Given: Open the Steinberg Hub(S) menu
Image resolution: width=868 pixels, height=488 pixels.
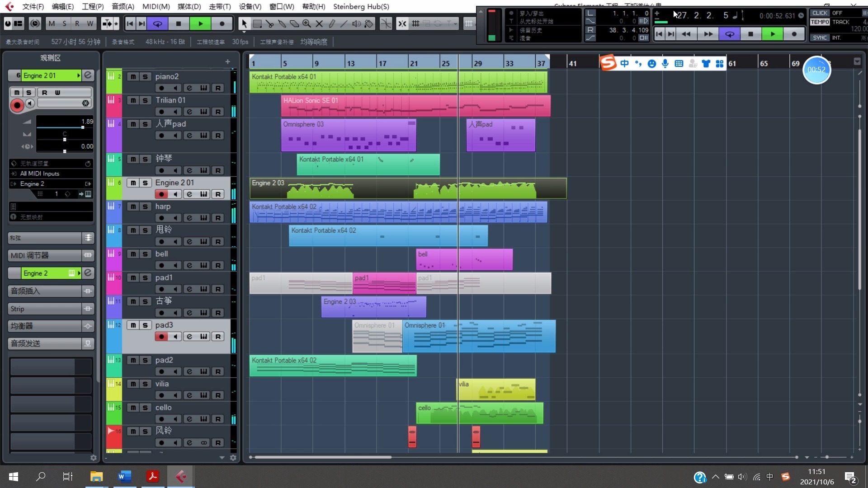Looking at the screenshot, I should pyautogui.click(x=361, y=6).
